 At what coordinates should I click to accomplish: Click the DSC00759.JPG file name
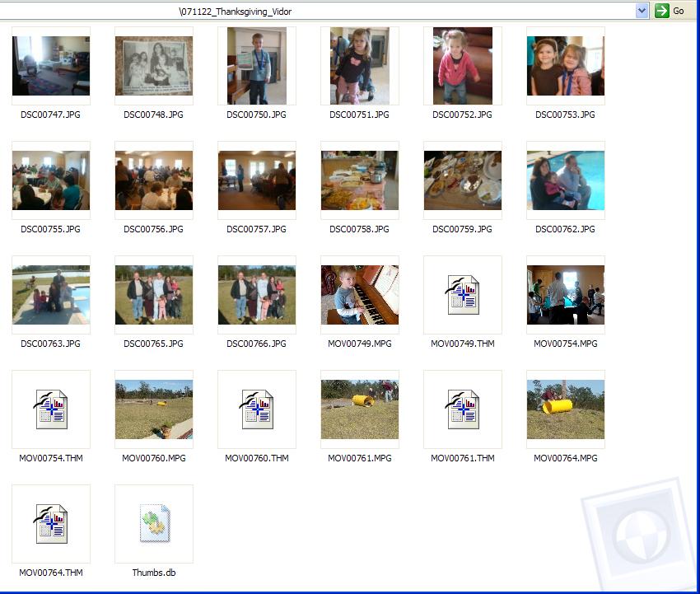pos(462,229)
